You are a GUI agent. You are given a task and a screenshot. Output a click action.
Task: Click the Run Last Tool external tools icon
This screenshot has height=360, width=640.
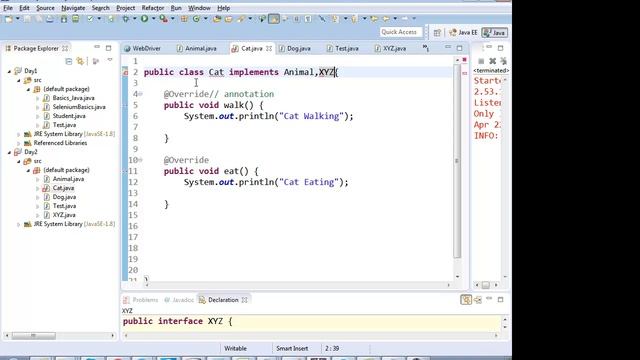coord(163,19)
